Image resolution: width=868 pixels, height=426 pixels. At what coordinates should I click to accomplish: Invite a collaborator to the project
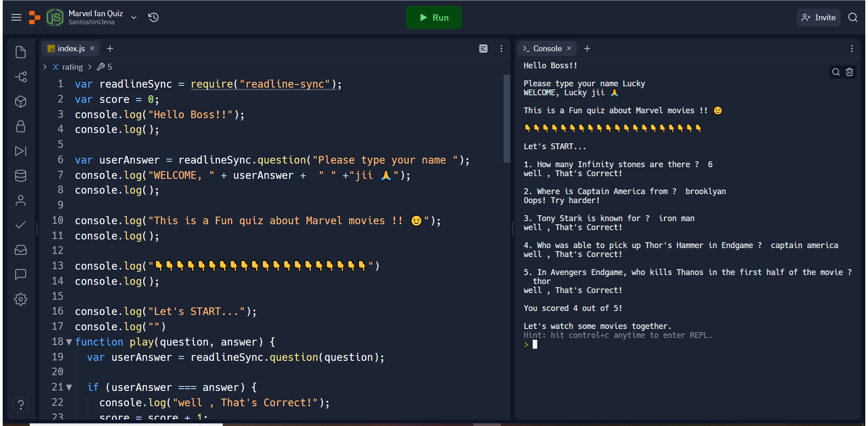point(818,17)
